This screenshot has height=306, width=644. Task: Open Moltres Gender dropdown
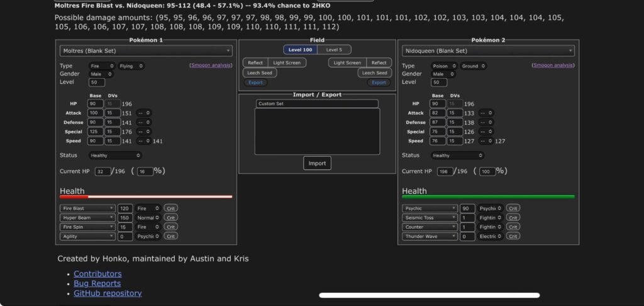pos(101,74)
